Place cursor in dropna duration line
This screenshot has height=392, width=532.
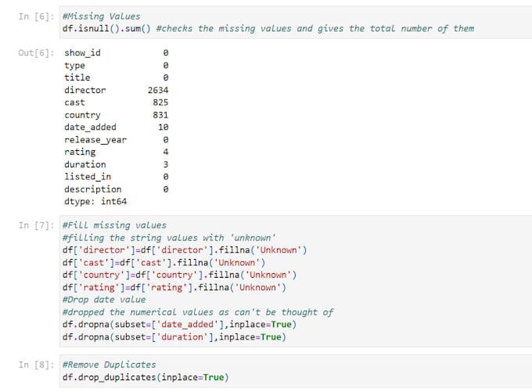click(x=174, y=337)
